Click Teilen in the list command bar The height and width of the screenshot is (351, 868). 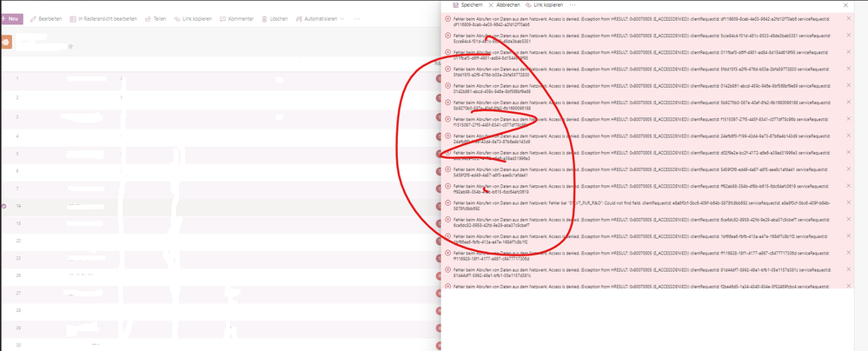click(156, 19)
